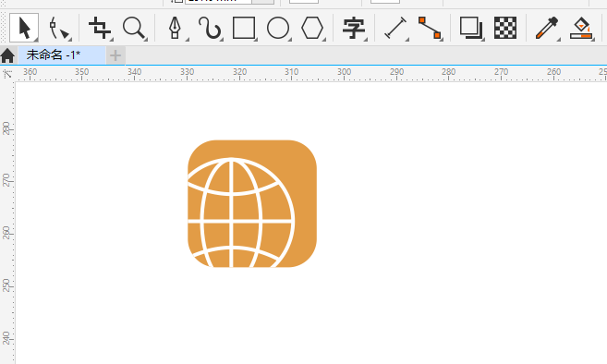The height and width of the screenshot is (364, 607).
Task: Add a new document with plus button
Action: pyautogui.click(x=115, y=55)
